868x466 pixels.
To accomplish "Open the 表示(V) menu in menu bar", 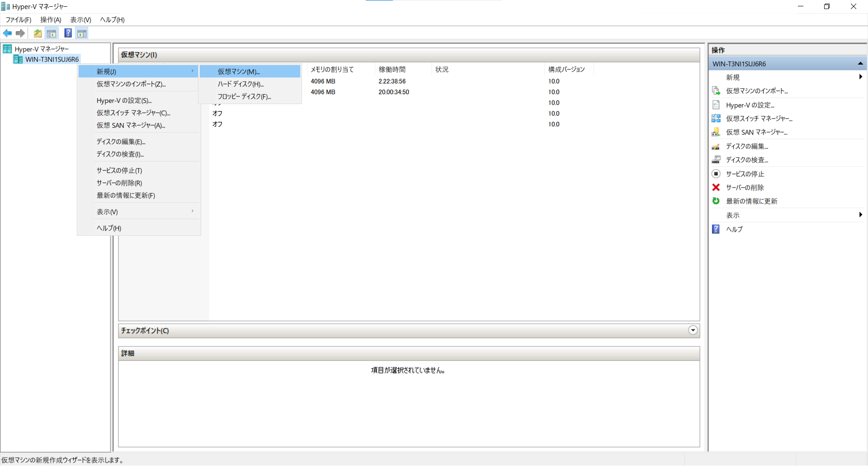I will pyautogui.click(x=80, y=20).
